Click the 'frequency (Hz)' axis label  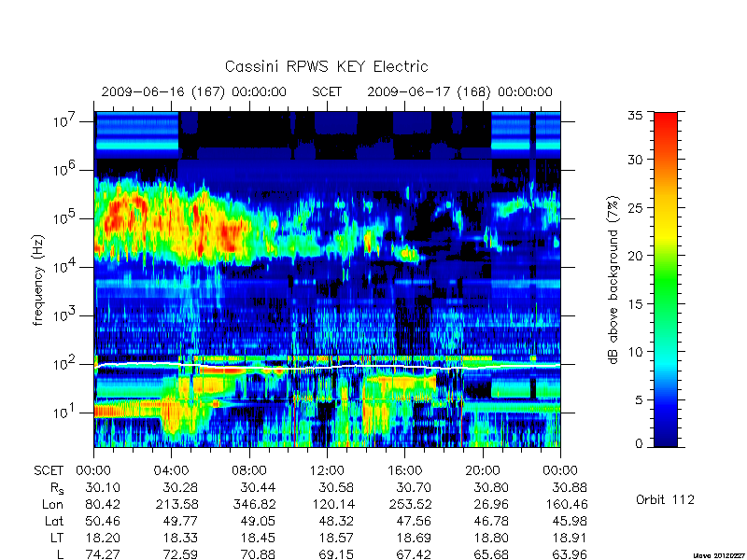[38, 280]
